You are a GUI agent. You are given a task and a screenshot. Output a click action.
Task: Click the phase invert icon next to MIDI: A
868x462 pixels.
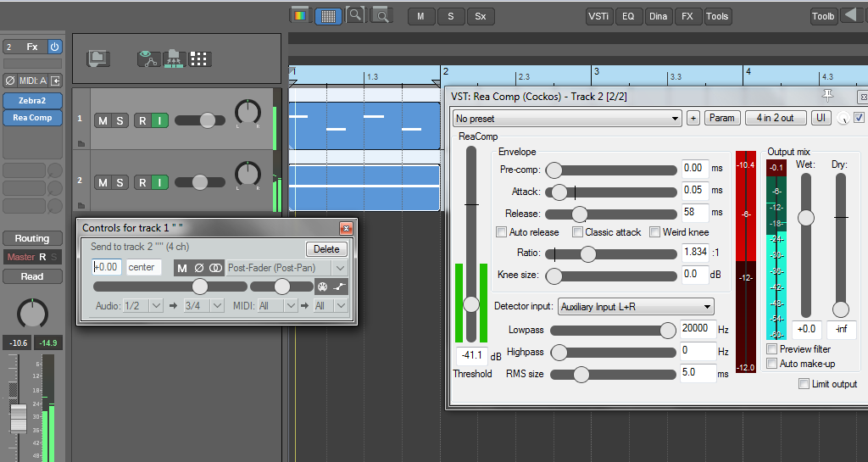(10, 81)
